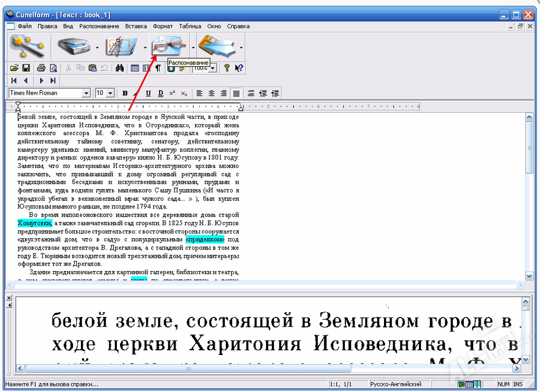Click the context help arrow icon
540x392 pixels.
tap(239, 68)
